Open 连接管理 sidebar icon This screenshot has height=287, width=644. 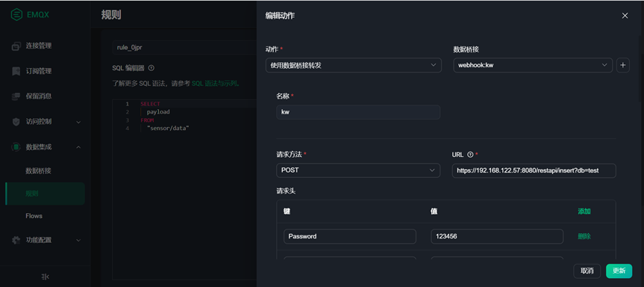(x=16, y=46)
